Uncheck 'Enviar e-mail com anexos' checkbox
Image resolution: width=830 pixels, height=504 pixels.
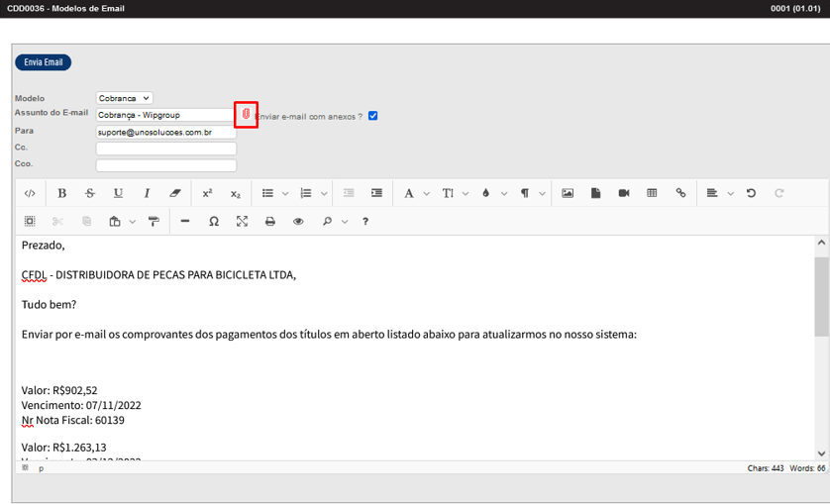tap(373, 116)
